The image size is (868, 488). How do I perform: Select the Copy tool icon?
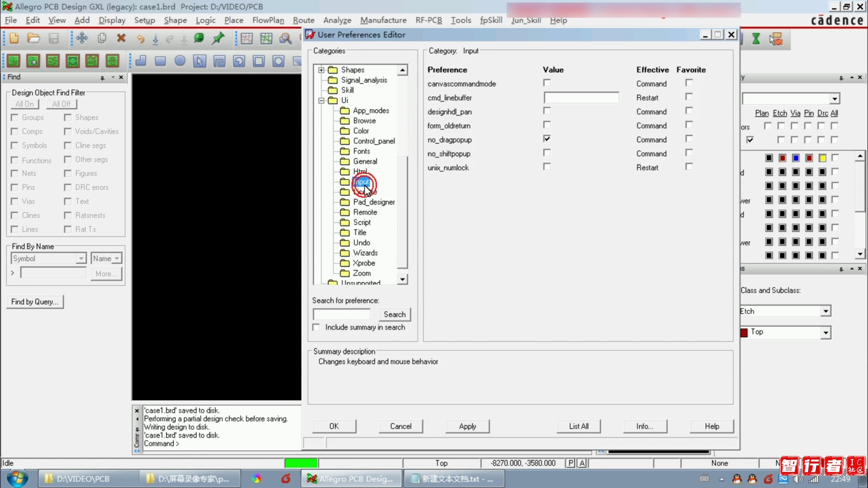pyautogui.click(x=102, y=38)
